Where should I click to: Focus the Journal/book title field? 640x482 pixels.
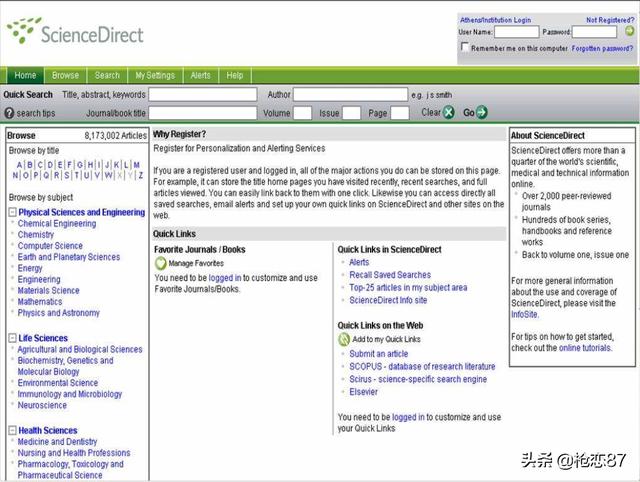(x=203, y=113)
